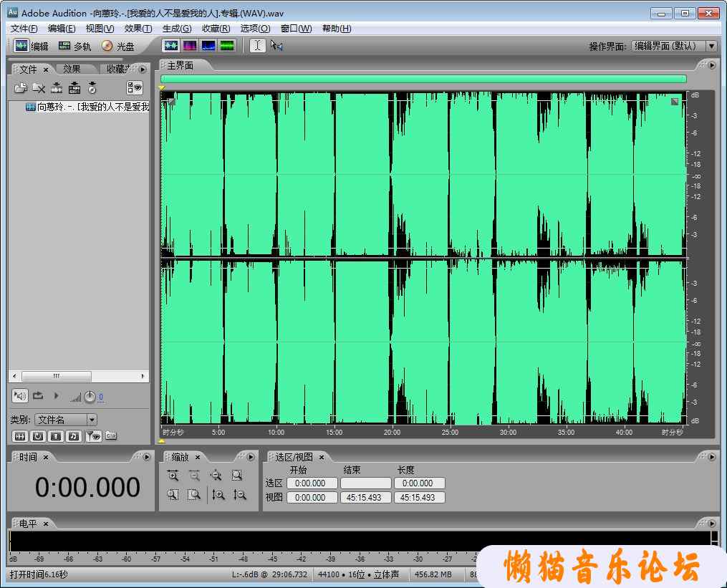The image size is (727, 588).
Task: Close the 文件 panel tab
Action: point(46,69)
